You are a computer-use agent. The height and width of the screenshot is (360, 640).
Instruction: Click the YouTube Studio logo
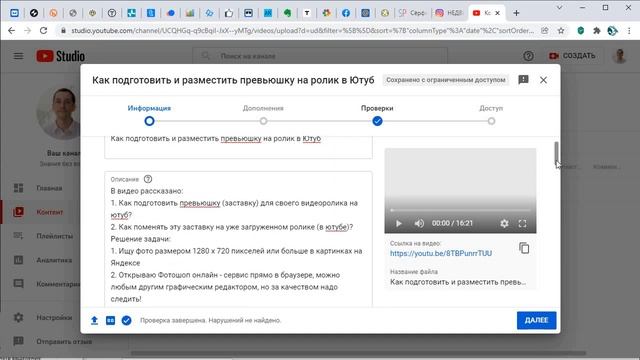pyautogui.click(x=60, y=56)
